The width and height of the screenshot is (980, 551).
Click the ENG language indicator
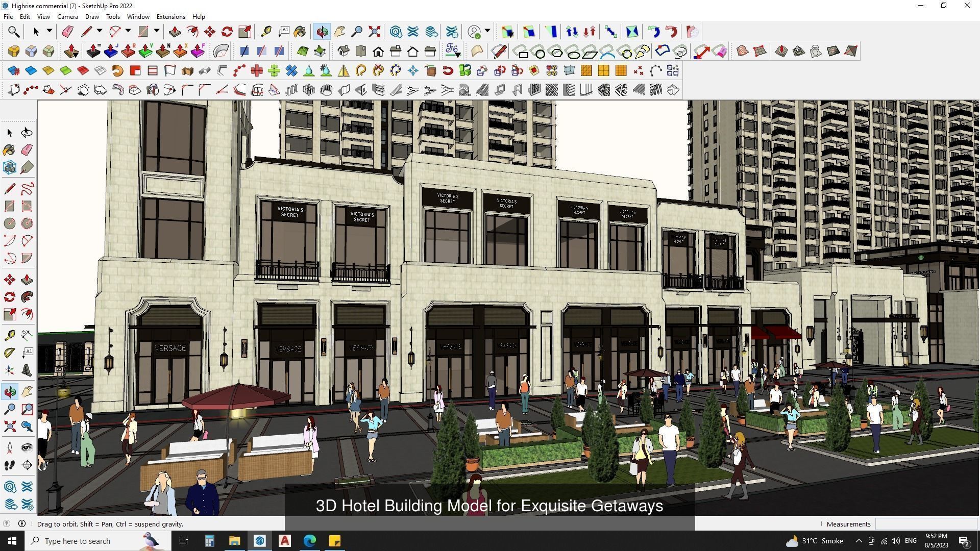click(911, 541)
